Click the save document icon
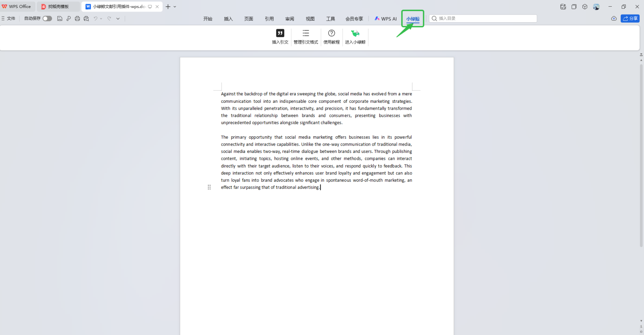This screenshot has height=335, width=644. (60, 19)
